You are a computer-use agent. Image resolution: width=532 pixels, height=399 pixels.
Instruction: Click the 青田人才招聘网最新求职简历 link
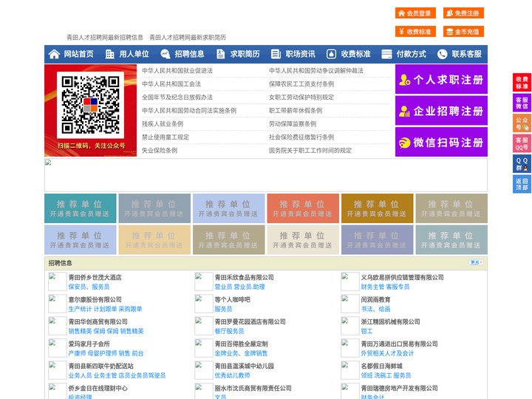[x=188, y=38]
